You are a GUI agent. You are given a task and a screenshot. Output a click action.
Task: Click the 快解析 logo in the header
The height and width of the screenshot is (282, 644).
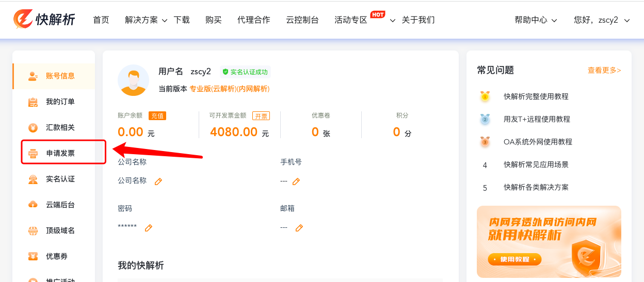tap(44, 20)
